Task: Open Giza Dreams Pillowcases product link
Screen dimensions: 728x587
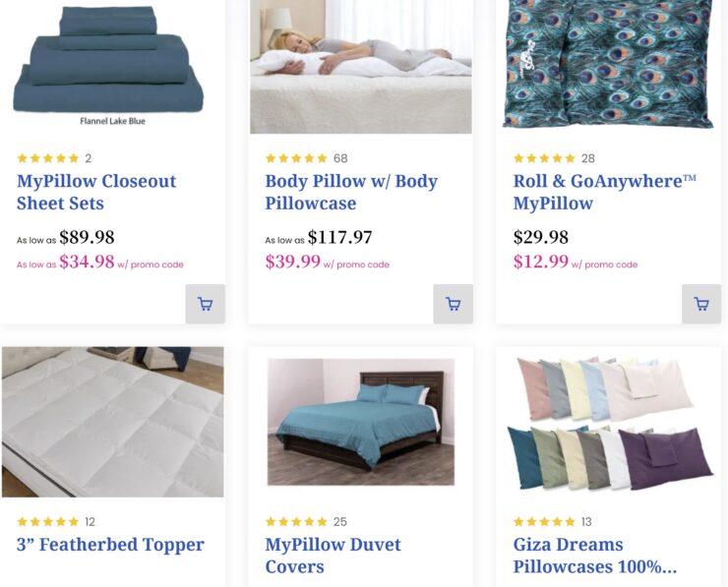Action: pos(595,556)
